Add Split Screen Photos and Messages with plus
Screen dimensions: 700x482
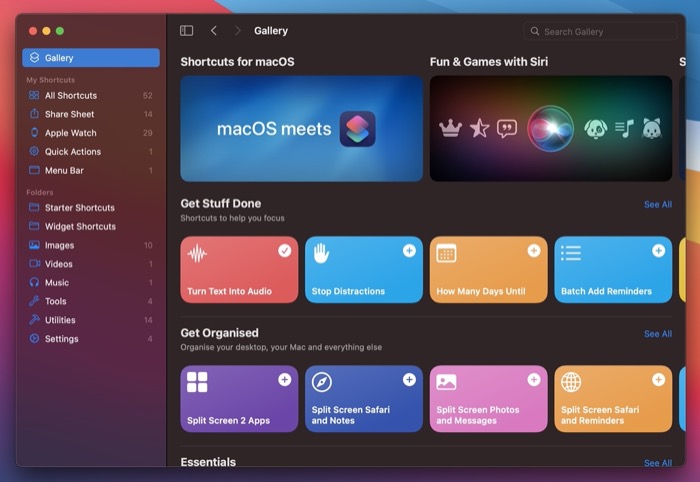click(x=533, y=380)
